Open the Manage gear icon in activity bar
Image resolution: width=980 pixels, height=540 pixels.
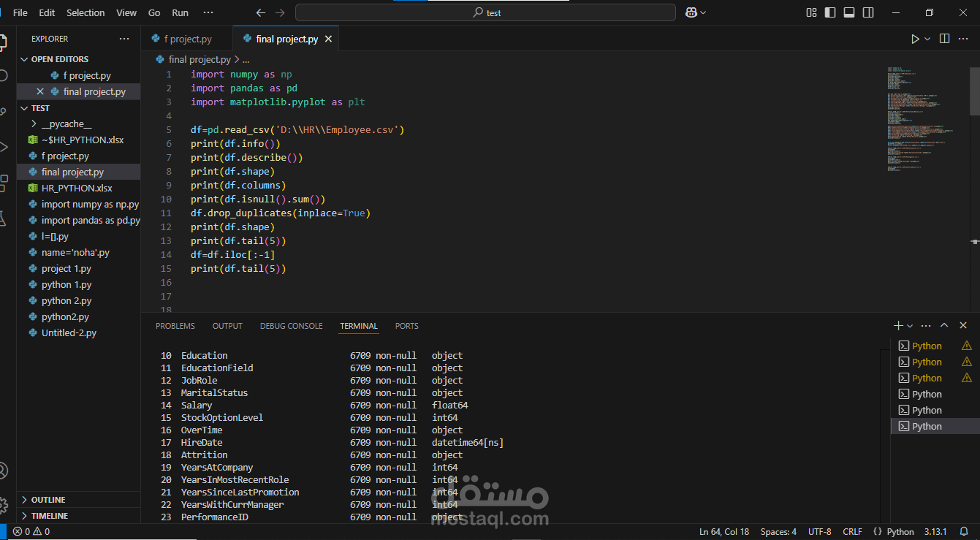tap(4, 504)
